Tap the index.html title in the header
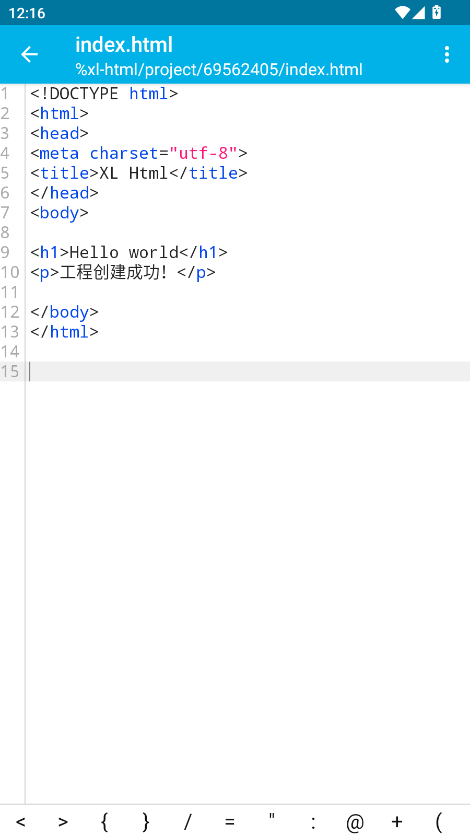 pyautogui.click(x=124, y=45)
